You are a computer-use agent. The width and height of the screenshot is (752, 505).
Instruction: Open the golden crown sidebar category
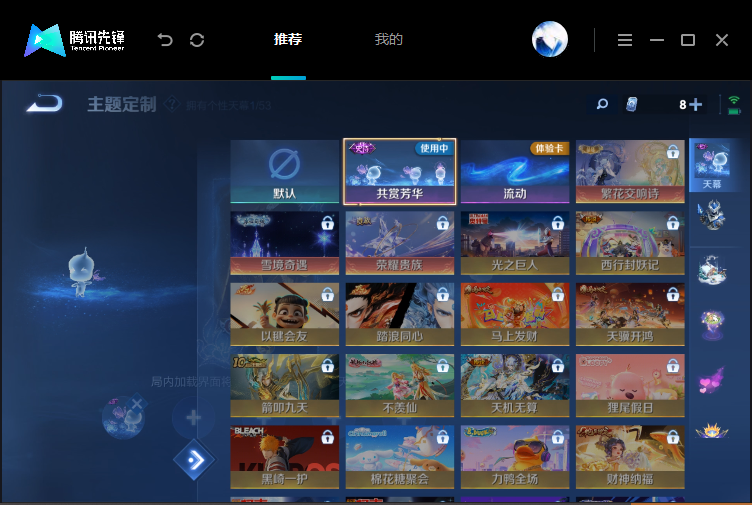pos(712,430)
